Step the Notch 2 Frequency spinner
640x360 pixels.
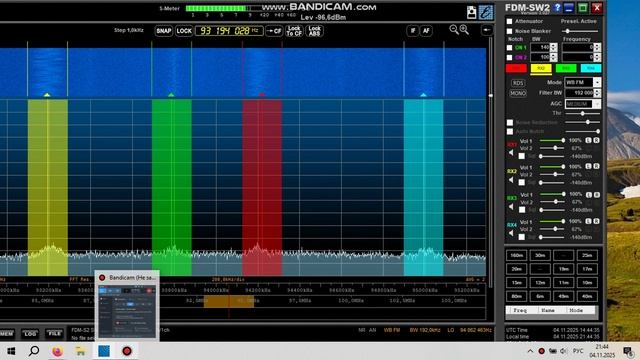click(597, 58)
